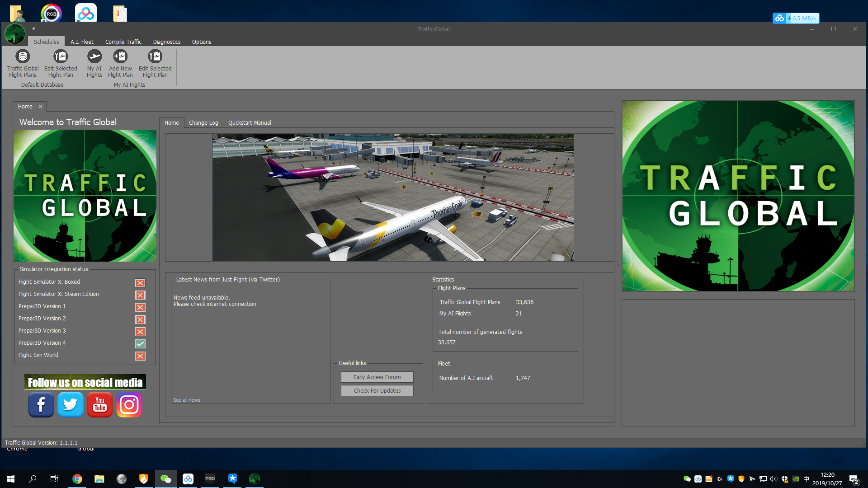This screenshot has width=868, height=488.
Task: Open Traffic Global taskbar icon
Action: pos(255,479)
